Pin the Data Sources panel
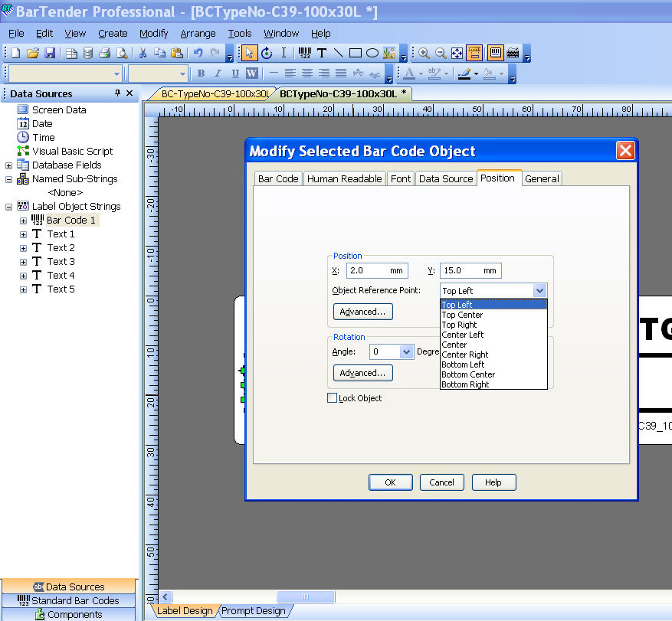Image resolution: width=672 pixels, height=621 pixels. coord(117,93)
